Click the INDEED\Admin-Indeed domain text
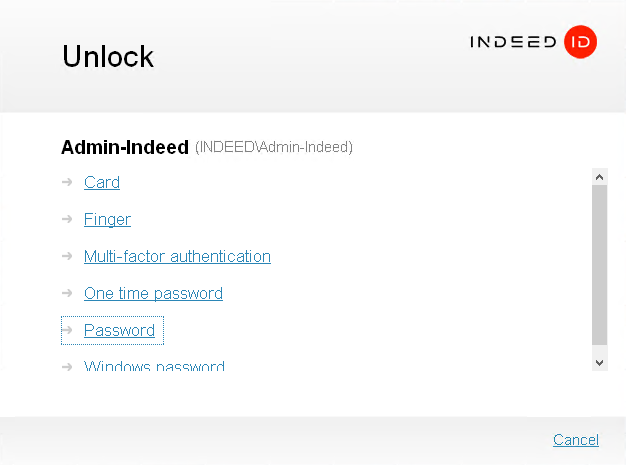This screenshot has width=626, height=465. tap(274, 148)
